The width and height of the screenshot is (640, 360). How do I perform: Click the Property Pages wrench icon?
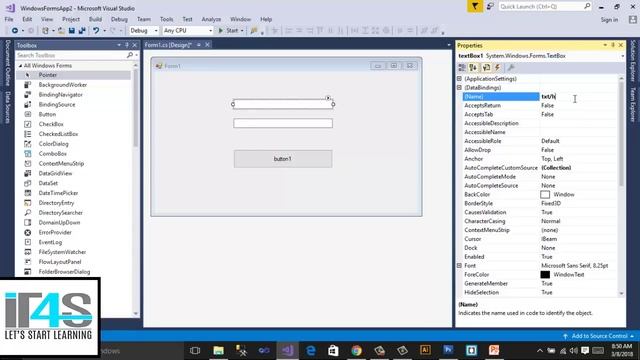point(511,68)
